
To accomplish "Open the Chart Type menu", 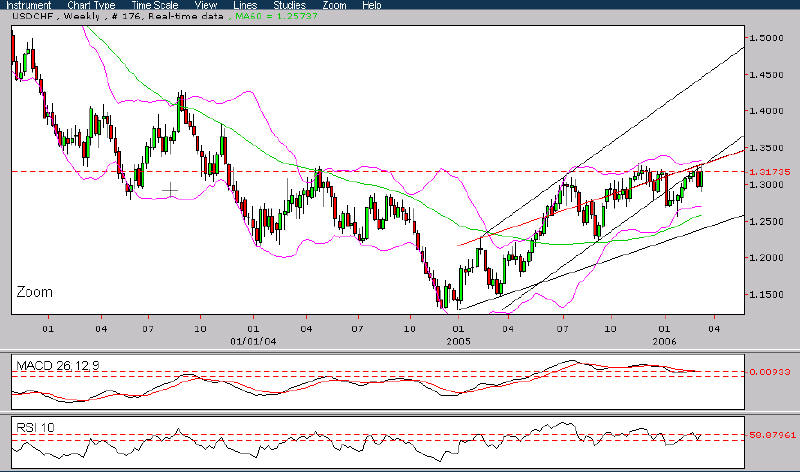I will pos(91,5).
